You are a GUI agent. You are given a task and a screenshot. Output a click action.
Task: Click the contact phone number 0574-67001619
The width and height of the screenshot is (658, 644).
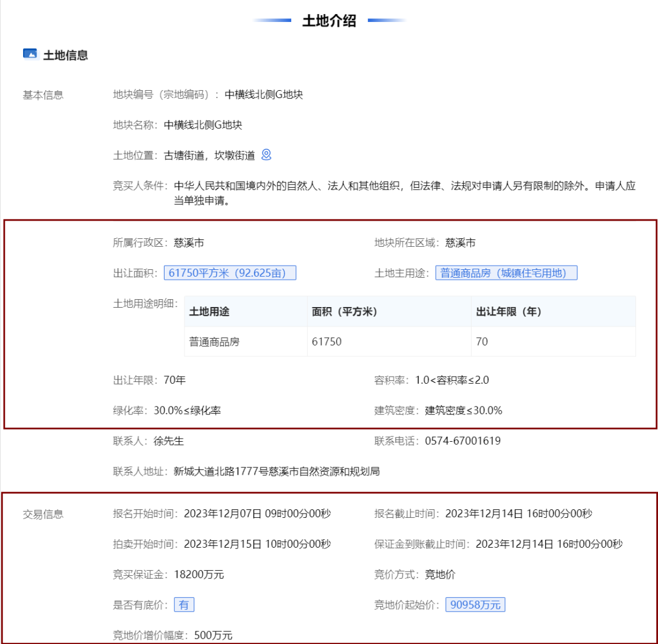point(463,441)
